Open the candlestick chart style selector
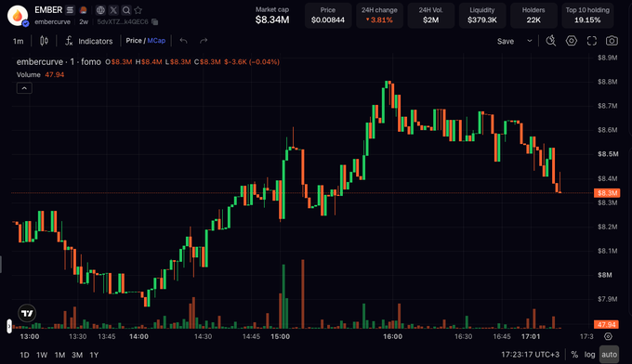 [44, 41]
